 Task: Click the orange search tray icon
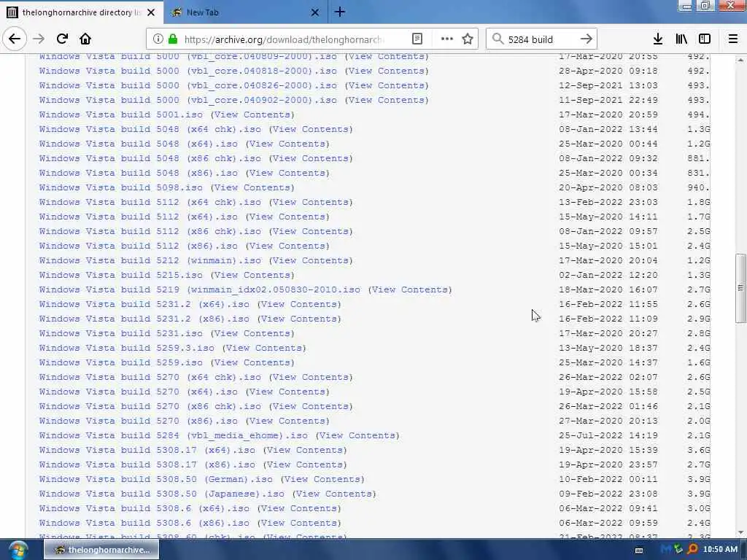click(x=692, y=550)
